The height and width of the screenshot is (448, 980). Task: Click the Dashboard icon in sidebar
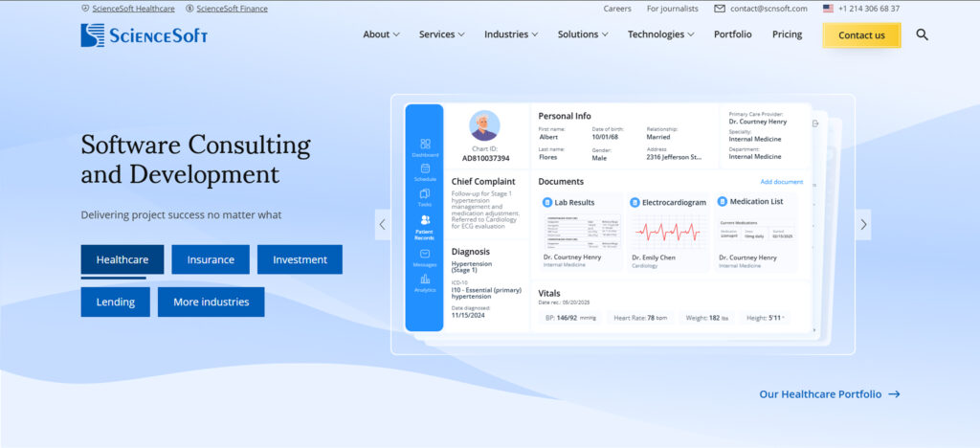[x=425, y=144]
